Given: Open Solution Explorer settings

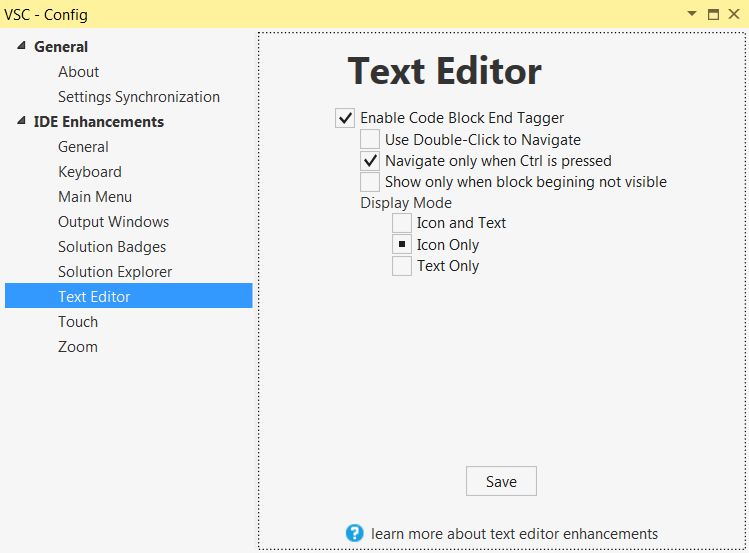Looking at the screenshot, I should coord(115,272).
